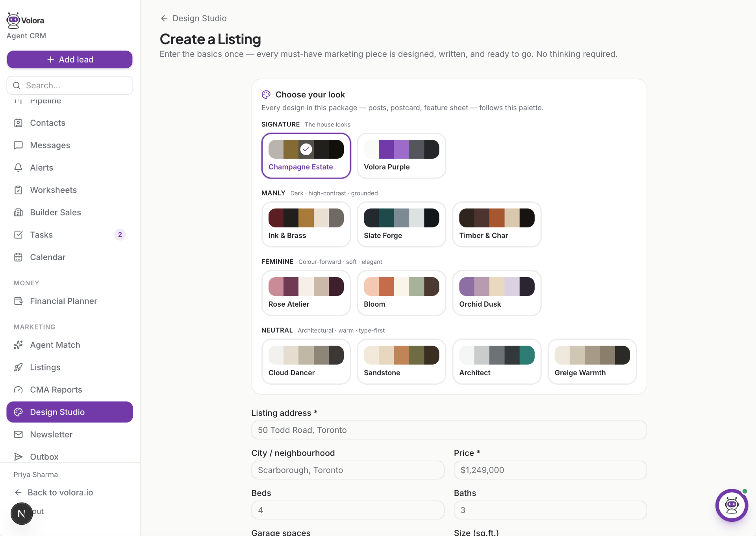Click the Builder Sales building icon
The height and width of the screenshot is (536, 756).
(x=18, y=212)
